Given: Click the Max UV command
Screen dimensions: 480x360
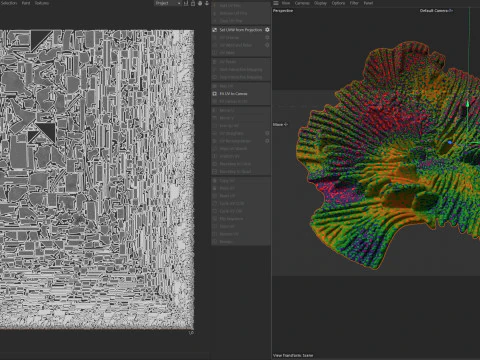Looking at the screenshot, I should [x=227, y=86].
